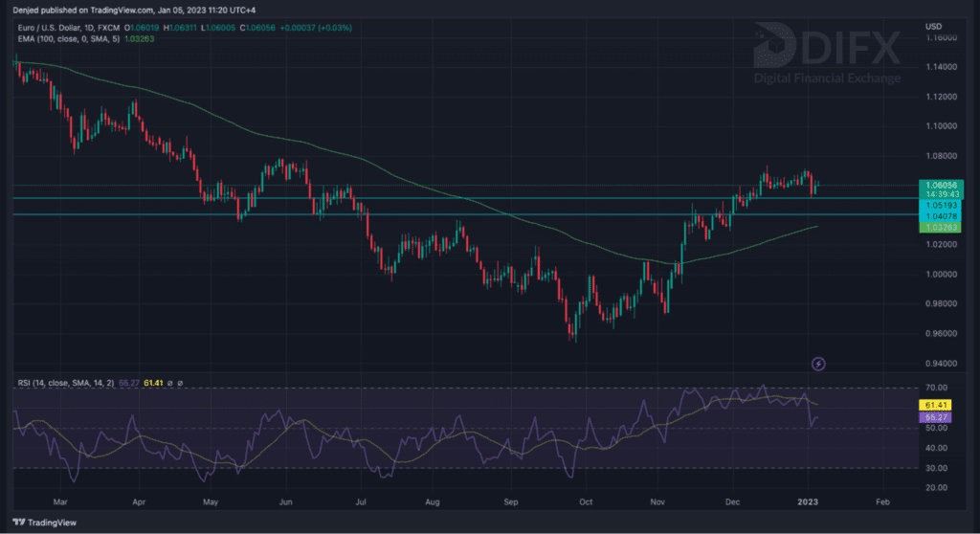Click the yellow 61.41 RSI value label
The image size is (980, 534).
click(938, 406)
